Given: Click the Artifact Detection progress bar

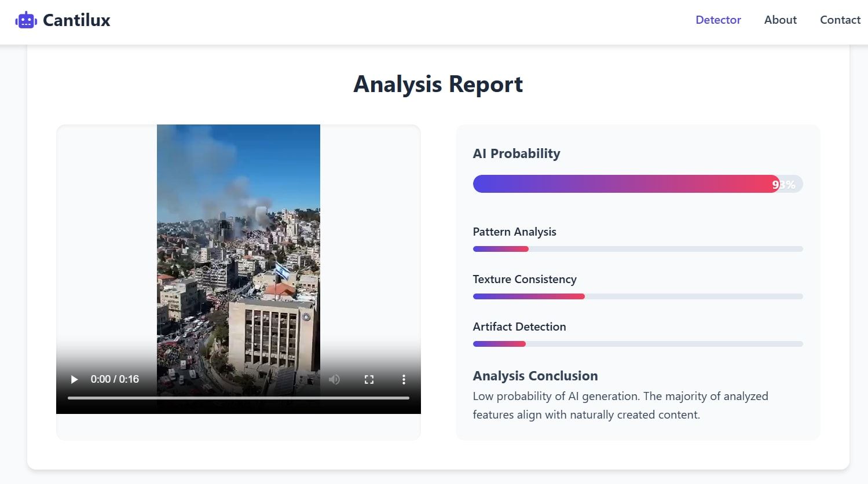Looking at the screenshot, I should 638,344.
